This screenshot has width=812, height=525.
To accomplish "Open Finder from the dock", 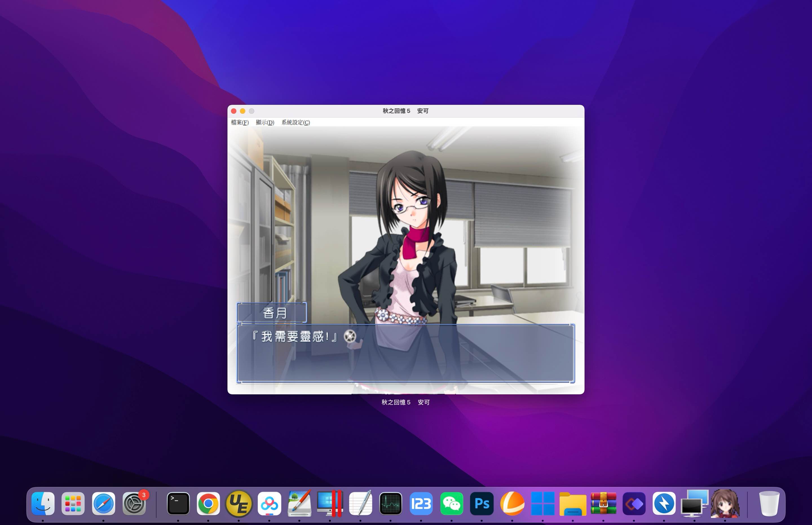I will [43, 503].
